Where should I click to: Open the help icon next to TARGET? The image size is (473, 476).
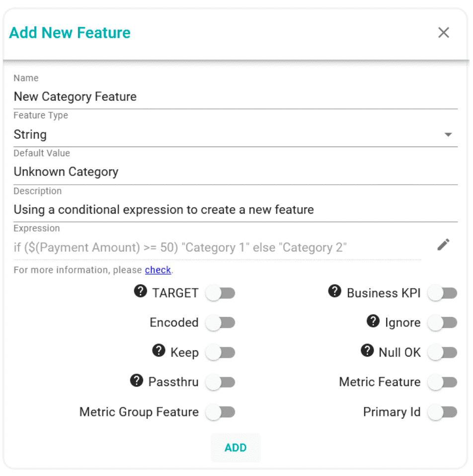click(x=141, y=291)
